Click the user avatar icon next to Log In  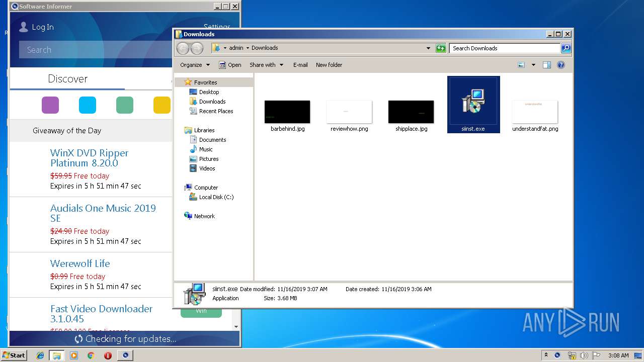(x=23, y=27)
